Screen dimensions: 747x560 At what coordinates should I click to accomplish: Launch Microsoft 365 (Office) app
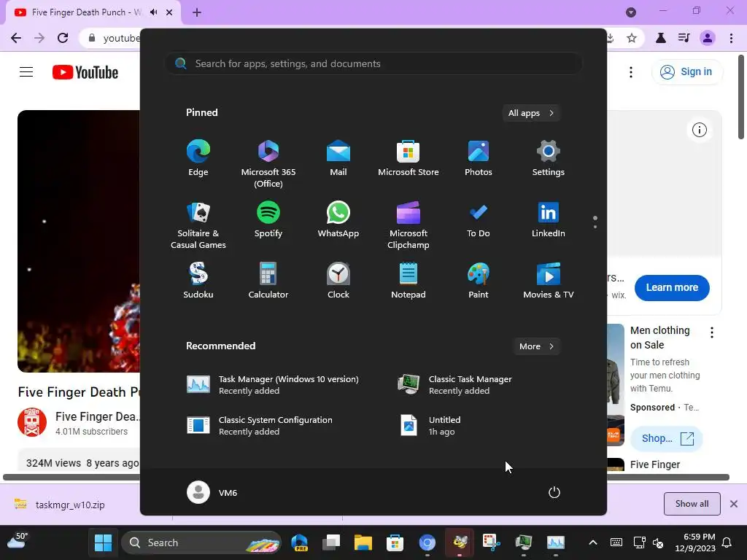pos(268,164)
